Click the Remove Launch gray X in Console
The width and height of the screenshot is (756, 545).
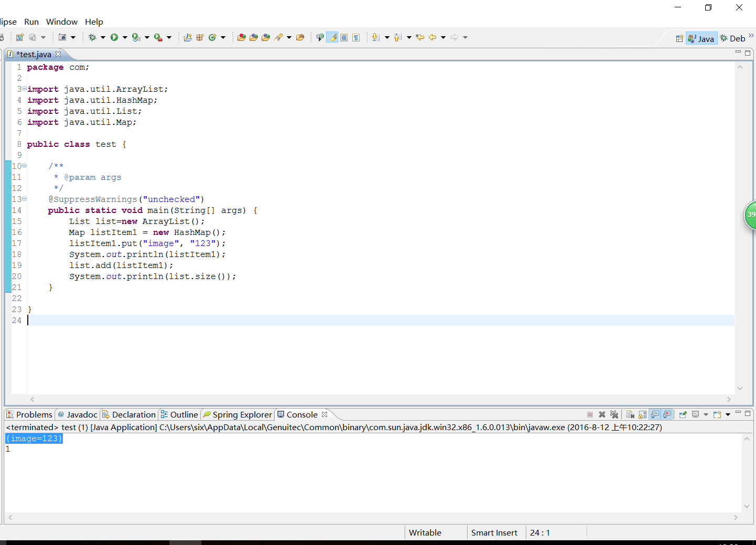[602, 414]
